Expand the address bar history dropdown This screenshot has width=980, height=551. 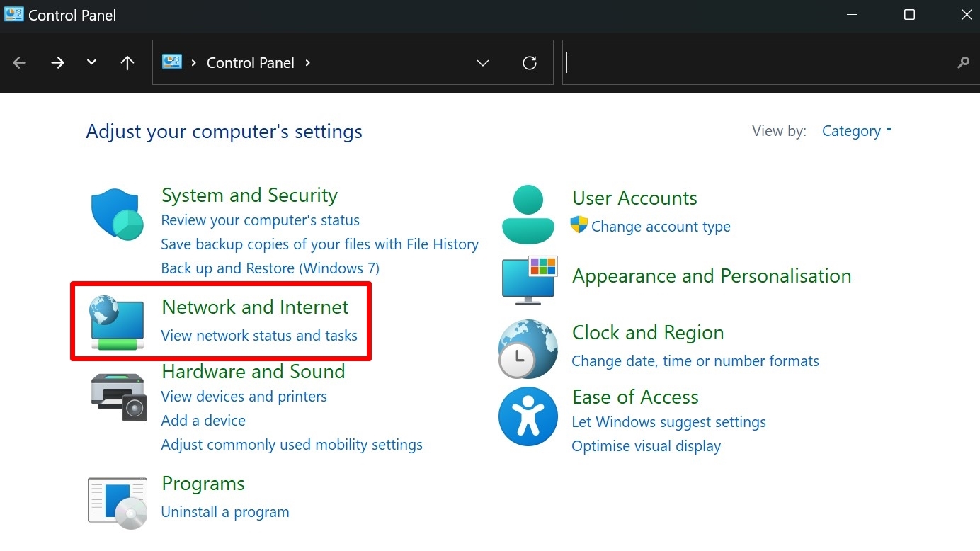click(x=483, y=63)
